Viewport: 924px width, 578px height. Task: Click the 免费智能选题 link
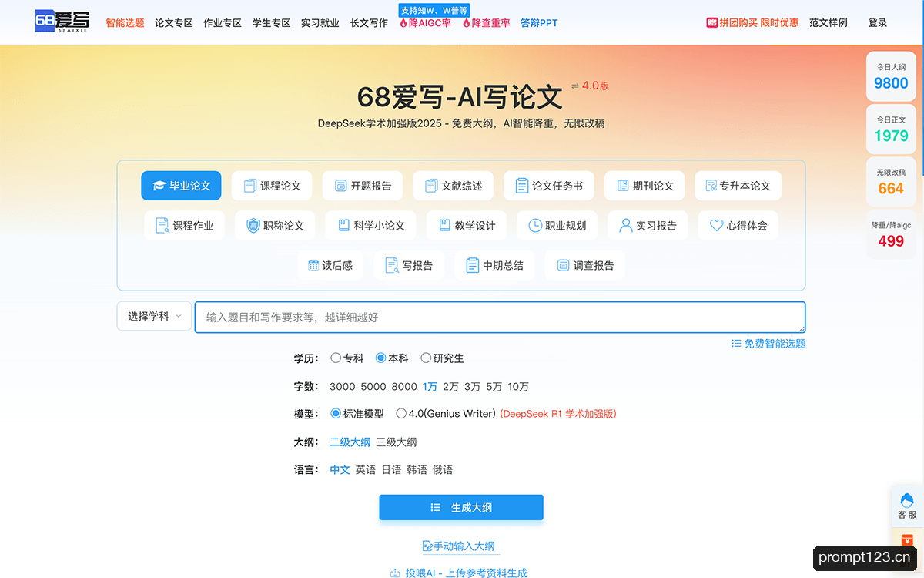[768, 344]
